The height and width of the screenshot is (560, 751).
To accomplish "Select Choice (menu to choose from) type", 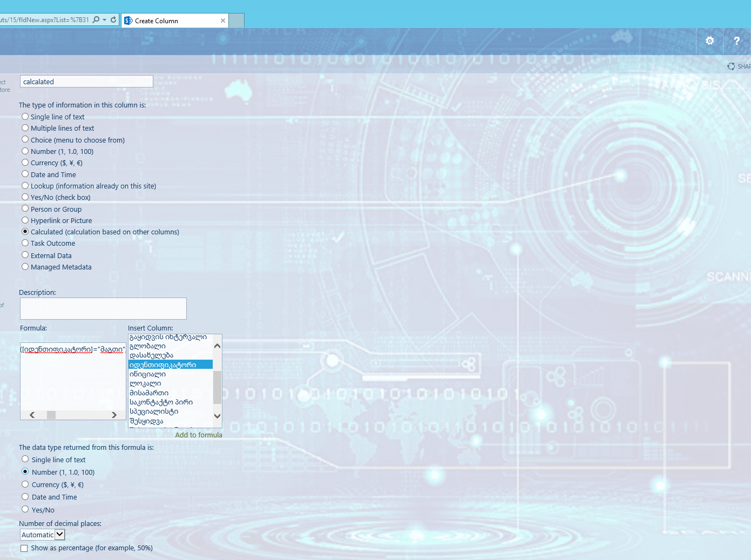I will click(x=25, y=139).
